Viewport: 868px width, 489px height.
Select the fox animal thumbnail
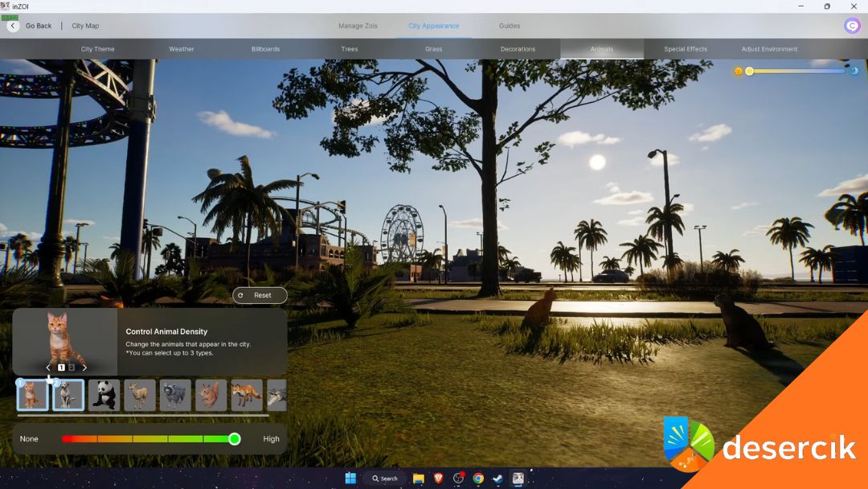pos(247,395)
